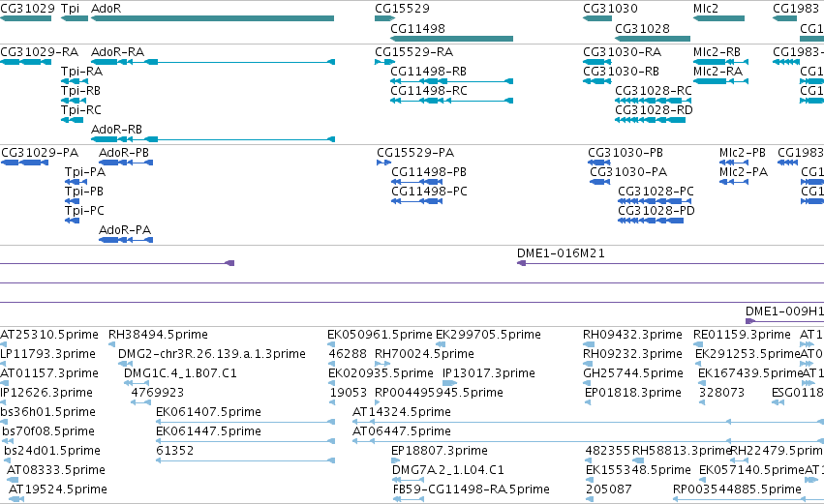
Task: Click EST RP003544885.5prime
Action: click(x=748, y=500)
